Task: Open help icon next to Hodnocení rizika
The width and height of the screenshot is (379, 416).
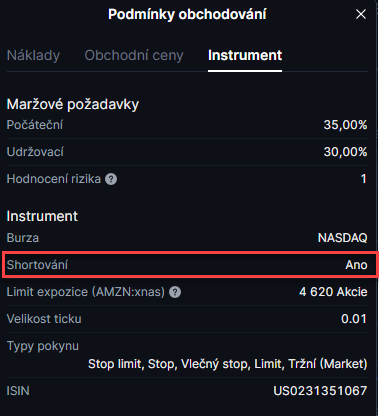Action: coord(111,179)
